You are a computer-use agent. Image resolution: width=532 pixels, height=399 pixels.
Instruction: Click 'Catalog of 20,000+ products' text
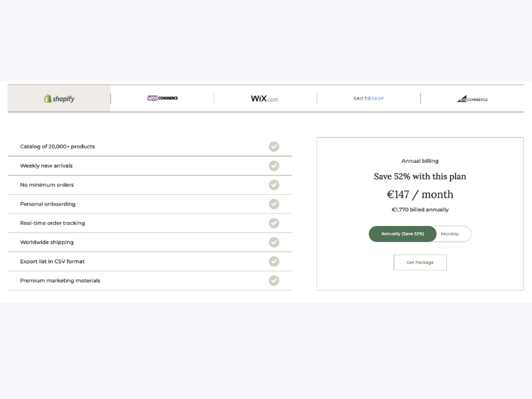57,146
